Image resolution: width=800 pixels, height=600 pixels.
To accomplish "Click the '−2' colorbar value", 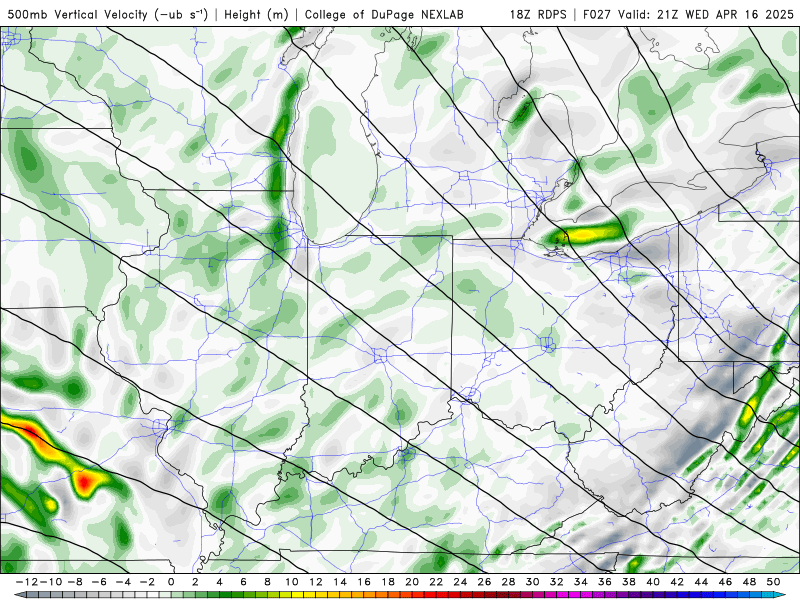I will (x=147, y=582).
